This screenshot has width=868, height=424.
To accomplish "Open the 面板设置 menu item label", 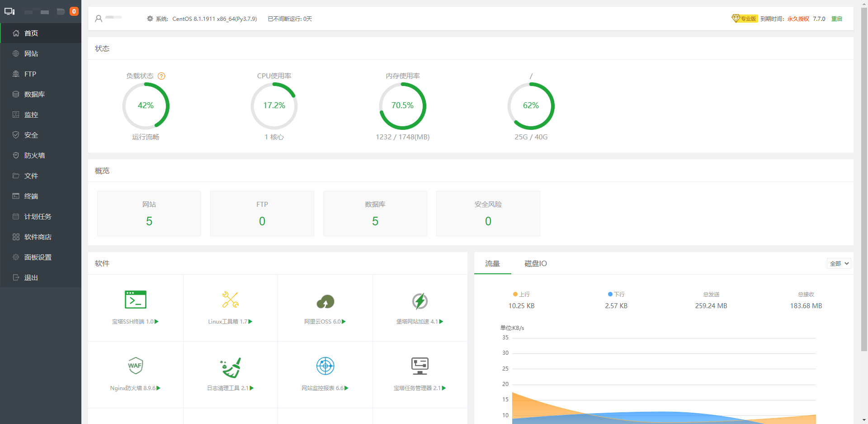I will [38, 257].
